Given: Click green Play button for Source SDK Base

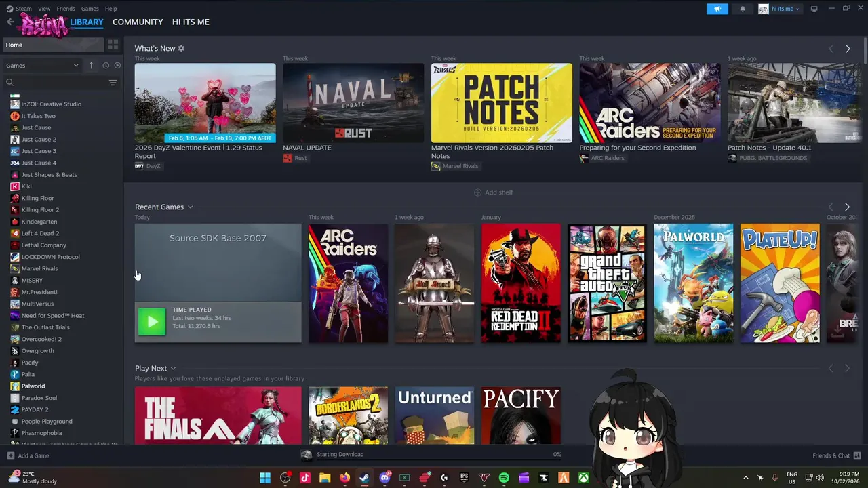Looking at the screenshot, I should tap(152, 322).
